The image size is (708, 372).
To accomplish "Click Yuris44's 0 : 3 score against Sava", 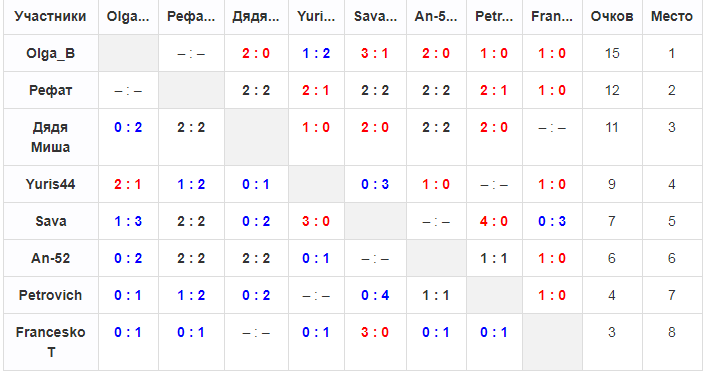I will (x=375, y=184).
